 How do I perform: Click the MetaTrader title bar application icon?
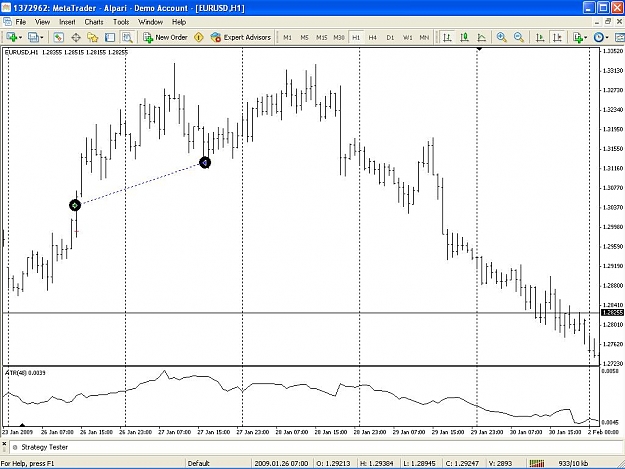click(6, 8)
